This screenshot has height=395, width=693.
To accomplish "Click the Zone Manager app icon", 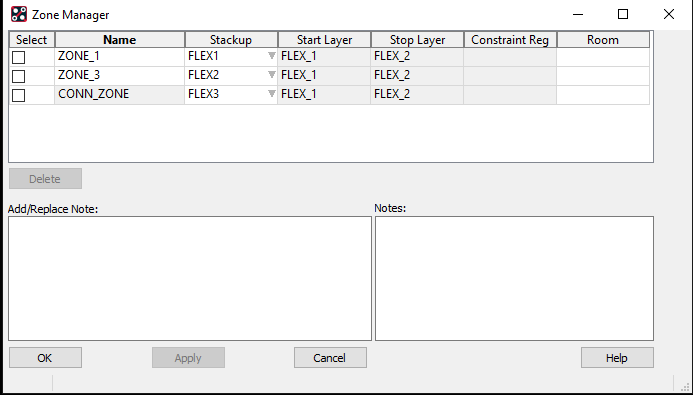I will [19, 14].
